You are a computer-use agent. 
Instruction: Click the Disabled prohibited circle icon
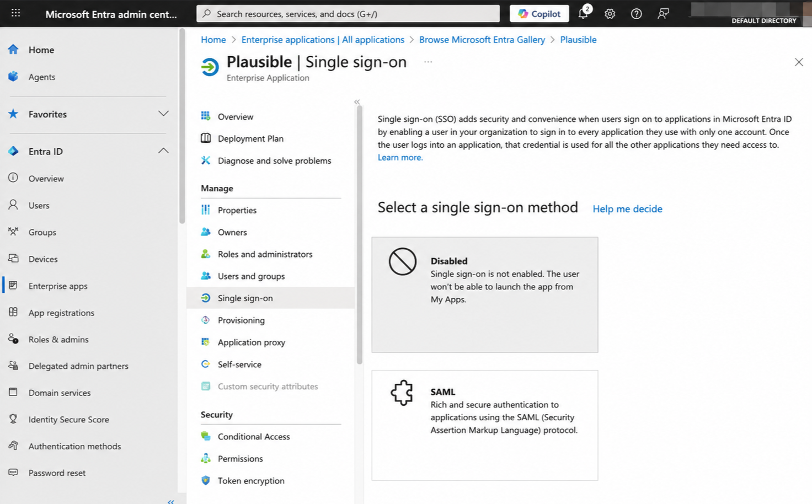pos(403,261)
